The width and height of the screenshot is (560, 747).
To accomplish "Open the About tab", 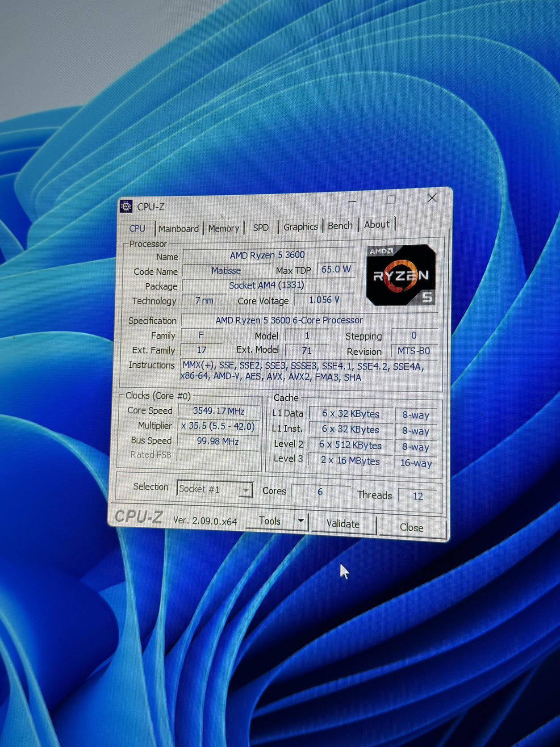I will (x=377, y=225).
